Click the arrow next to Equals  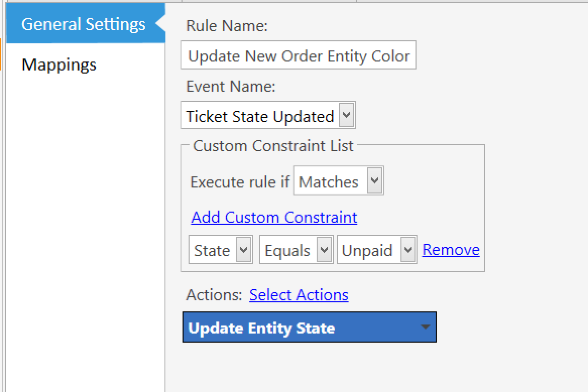(x=324, y=249)
